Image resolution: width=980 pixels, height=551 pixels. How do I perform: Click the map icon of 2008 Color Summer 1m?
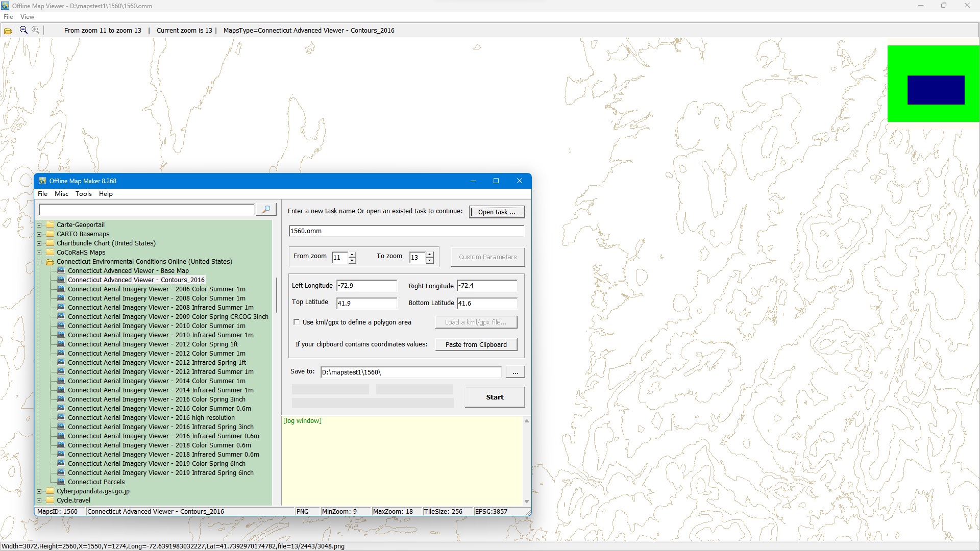pyautogui.click(x=61, y=298)
